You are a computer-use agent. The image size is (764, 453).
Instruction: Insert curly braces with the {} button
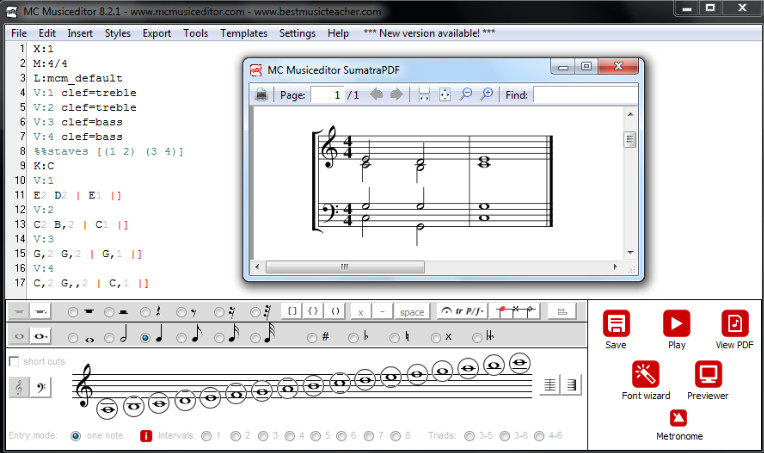pos(313,311)
